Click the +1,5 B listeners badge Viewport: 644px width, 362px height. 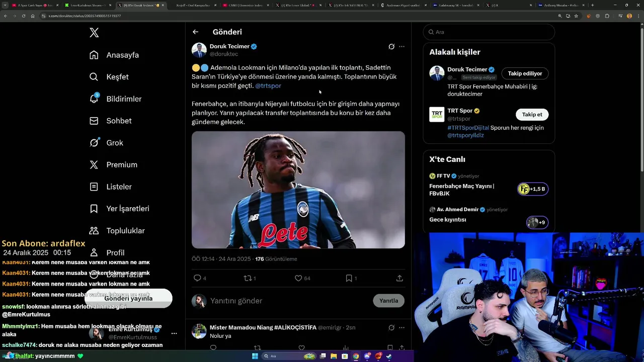[x=533, y=189]
